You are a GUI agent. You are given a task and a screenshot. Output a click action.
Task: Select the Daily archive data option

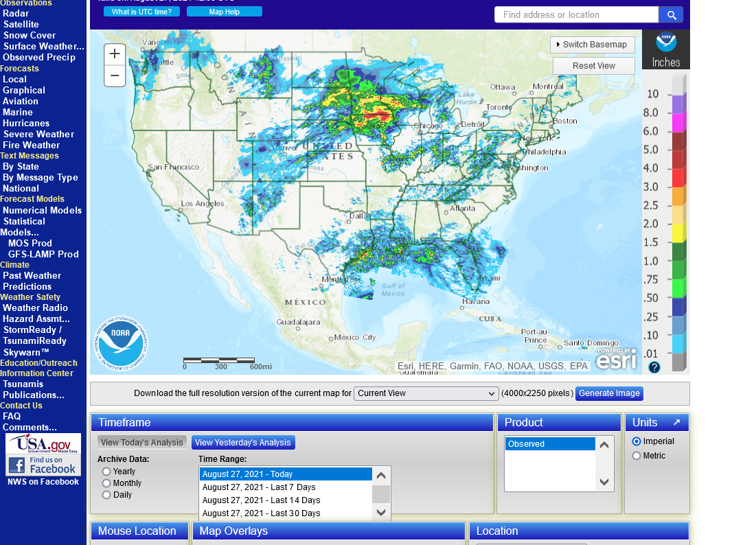[x=106, y=495]
